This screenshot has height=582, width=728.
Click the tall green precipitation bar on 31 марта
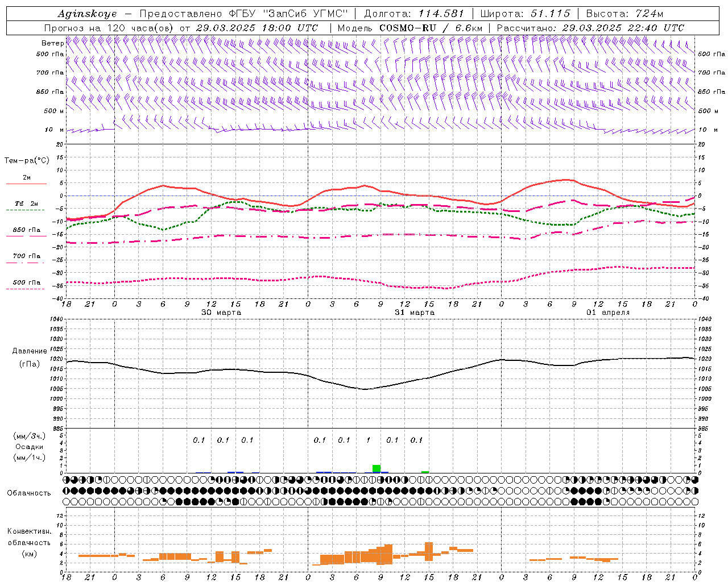click(377, 468)
